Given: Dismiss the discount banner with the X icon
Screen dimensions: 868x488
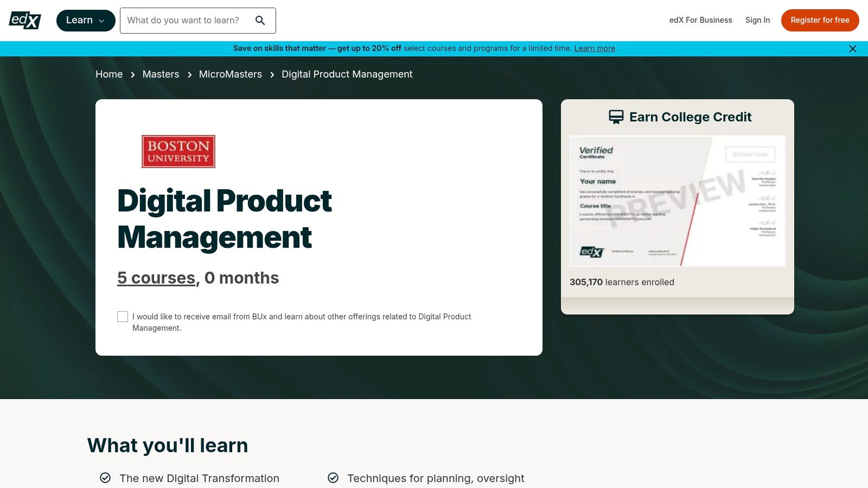Looking at the screenshot, I should pos(852,48).
